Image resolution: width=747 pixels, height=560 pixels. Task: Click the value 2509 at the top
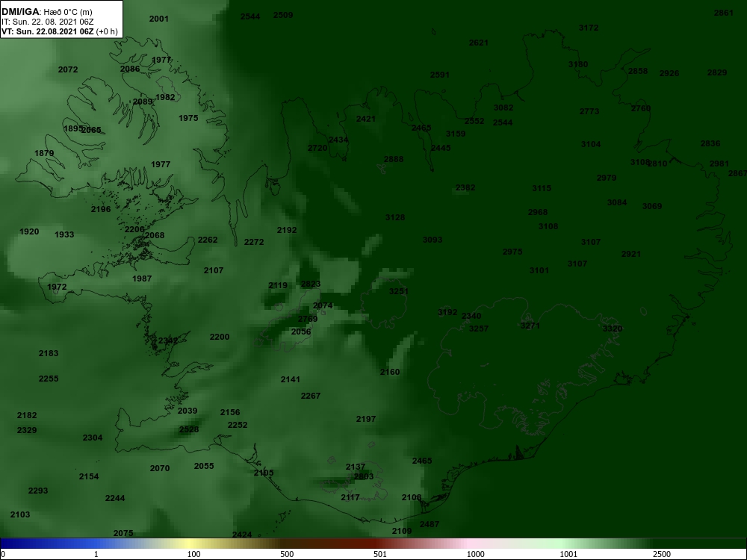click(x=283, y=15)
